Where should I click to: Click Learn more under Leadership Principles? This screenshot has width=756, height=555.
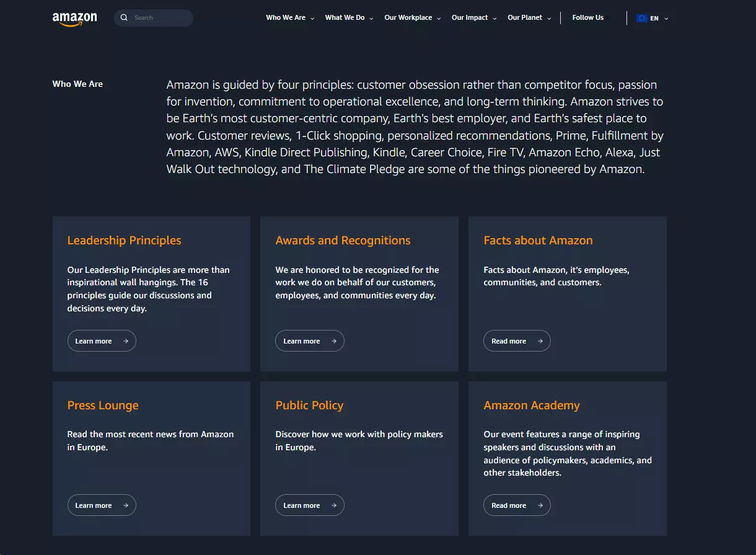pyautogui.click(x=102, y=340)
